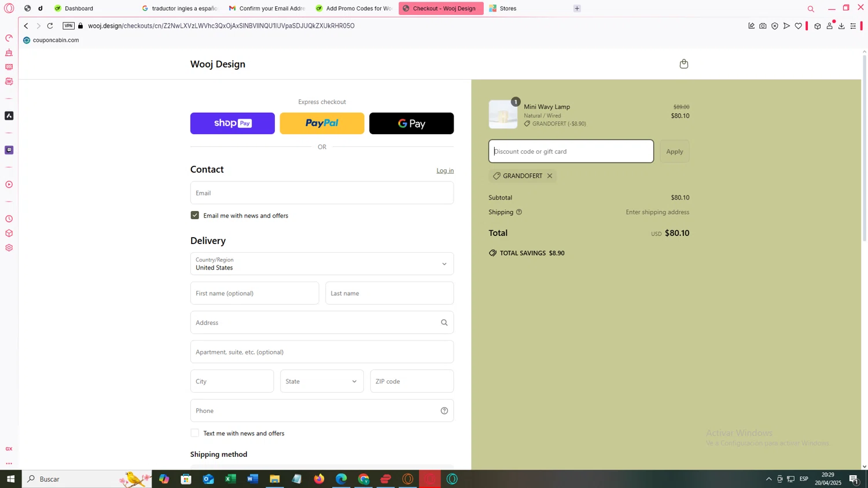Image resolution: width=868 pixels, height=488 pixels.
Task: Expand Country/Region dropdown
Action: (x=322, y=264)
